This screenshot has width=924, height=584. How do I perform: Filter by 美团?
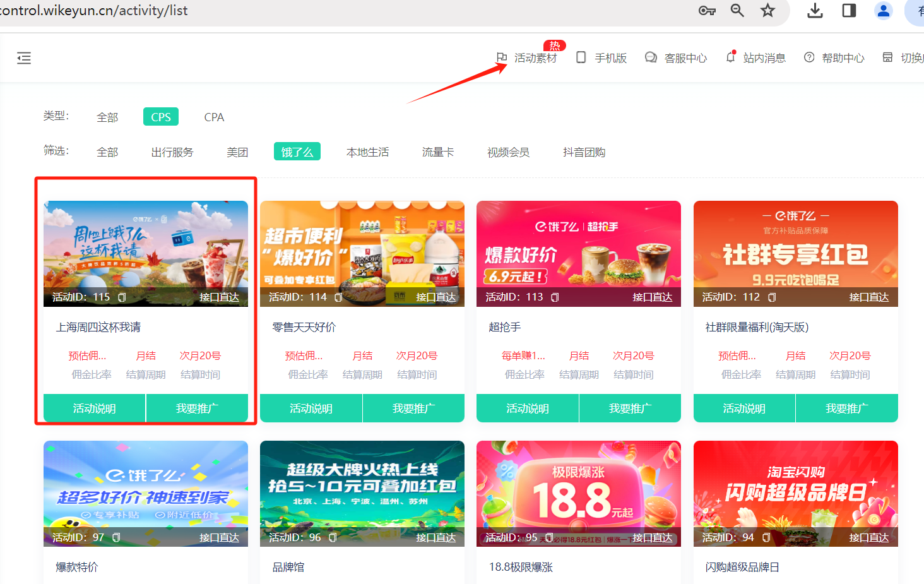237,152
